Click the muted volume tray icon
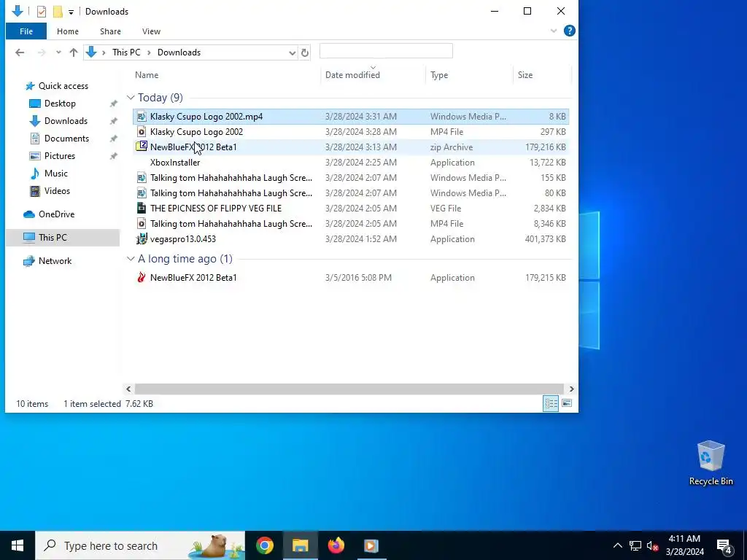Viewport: 747px width, 560px height. (x=652, y=545)
